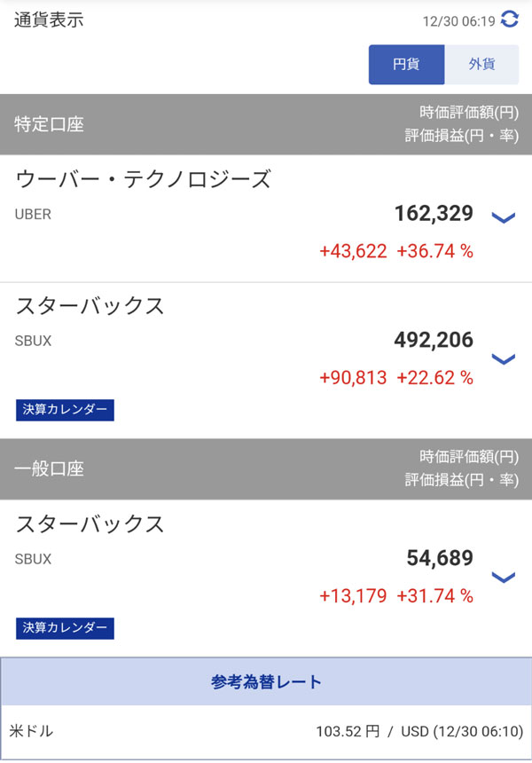
Task: Switch currency display to 外貨
Action: (481, 64)
